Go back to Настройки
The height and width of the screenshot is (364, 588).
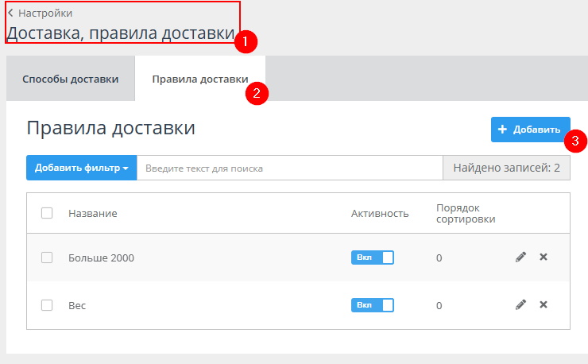[40, 14]
